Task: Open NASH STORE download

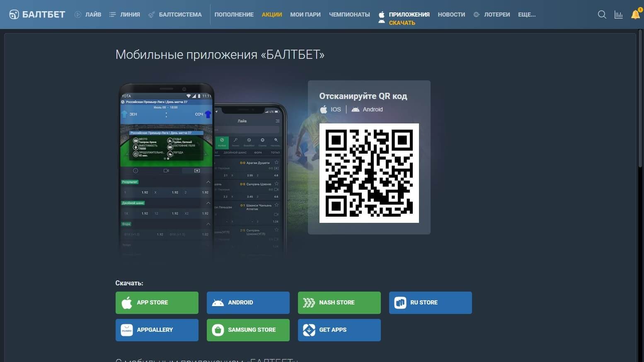Action: 339,303
